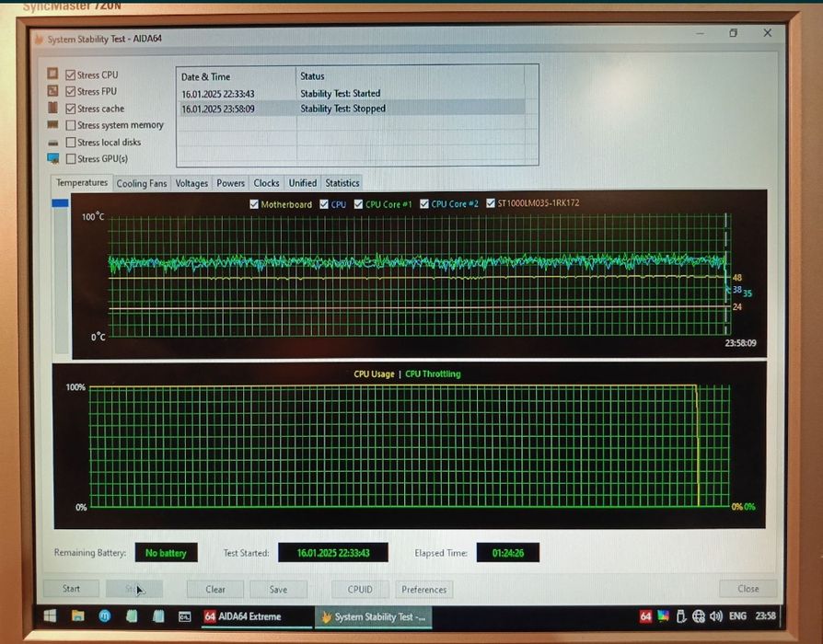The width and height of the screenshot is (823, 644).
Task: Open the CPUID panel
Action: (x=360, y=590)
